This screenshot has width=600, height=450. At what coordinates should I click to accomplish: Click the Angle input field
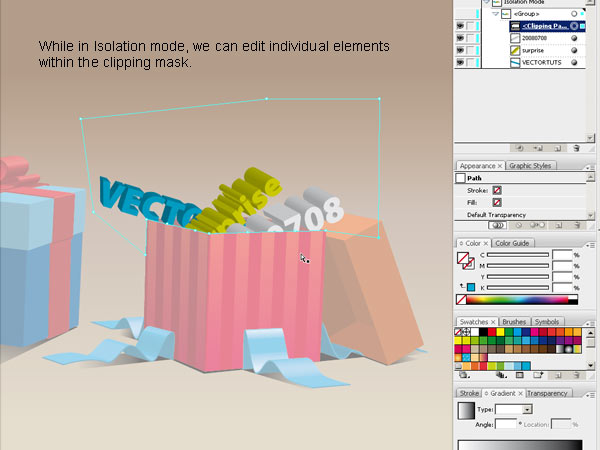pos(506,424)
